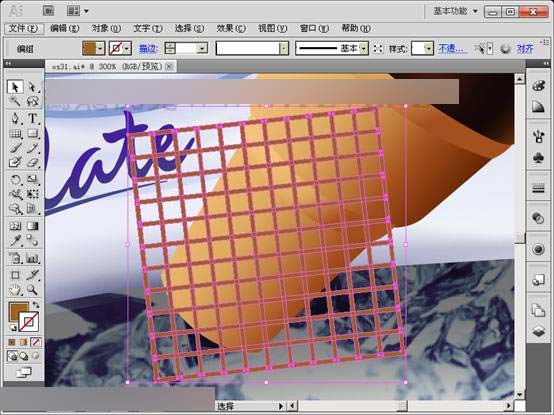The image size is (554, 415).
Task: Open status bar popup arrow beside 选择
Action: (281, 406)
